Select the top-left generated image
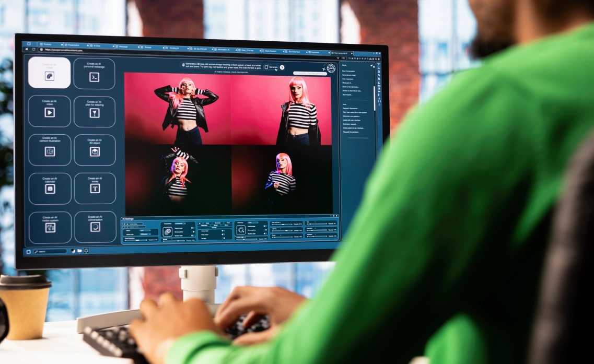The width and height of the screenshot is (594, 364). (x=178, y=108)
